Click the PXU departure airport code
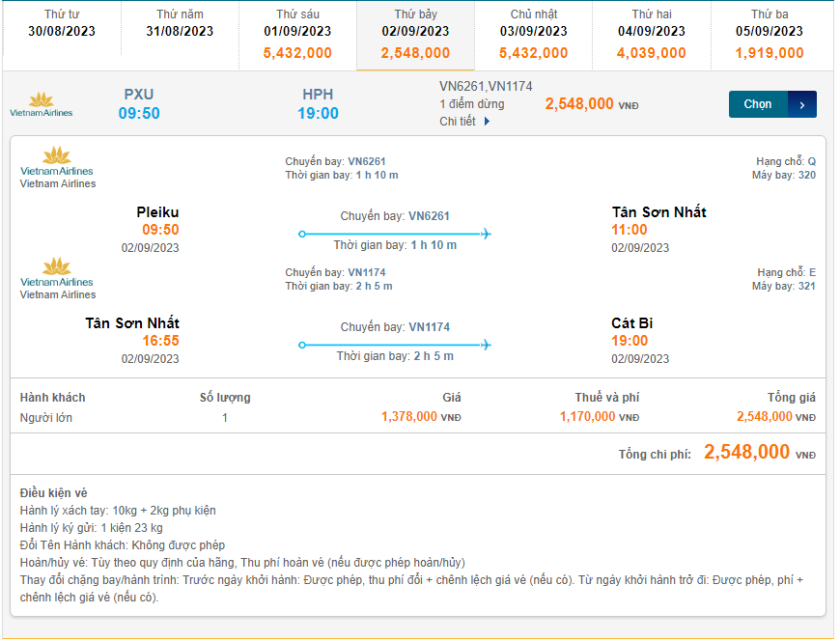 point(139,95)
